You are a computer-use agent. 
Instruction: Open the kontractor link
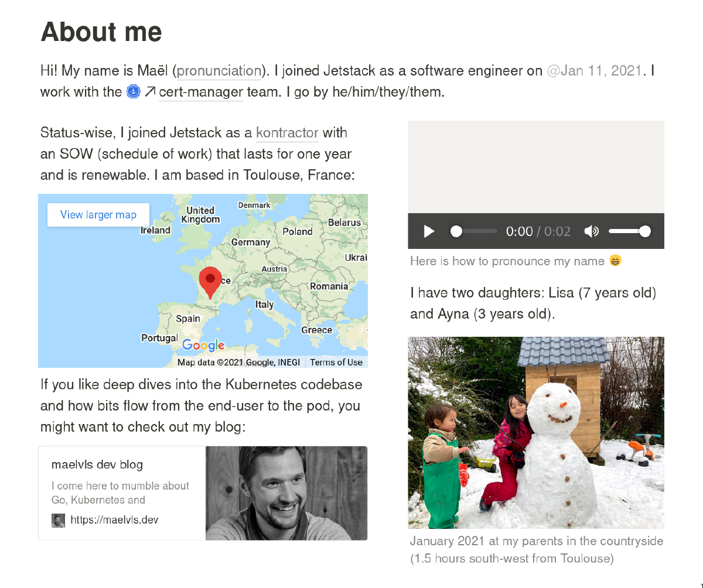click(x=286, y=133)
